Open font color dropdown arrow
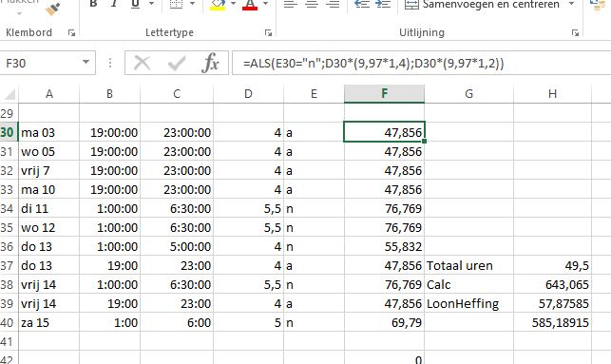Viewport: 611px width, 364px height. pyautogui.click(x=266, y=4)
